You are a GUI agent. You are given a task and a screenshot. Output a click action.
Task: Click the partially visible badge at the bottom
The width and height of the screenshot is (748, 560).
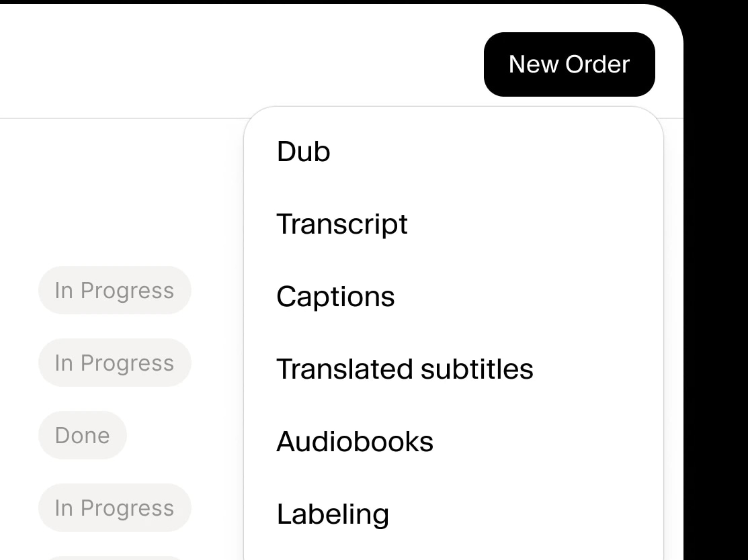tap(114, 557)
